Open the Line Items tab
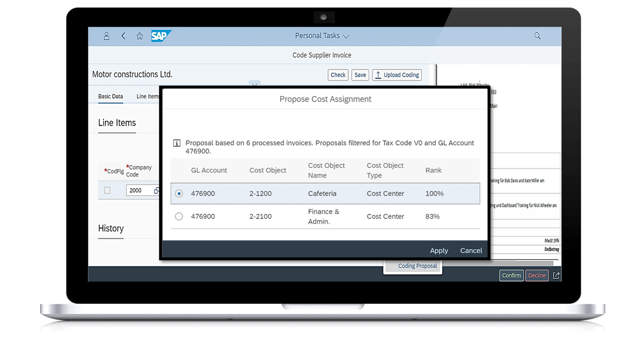This screenshot has width=644, height=337. coord(148,97)
